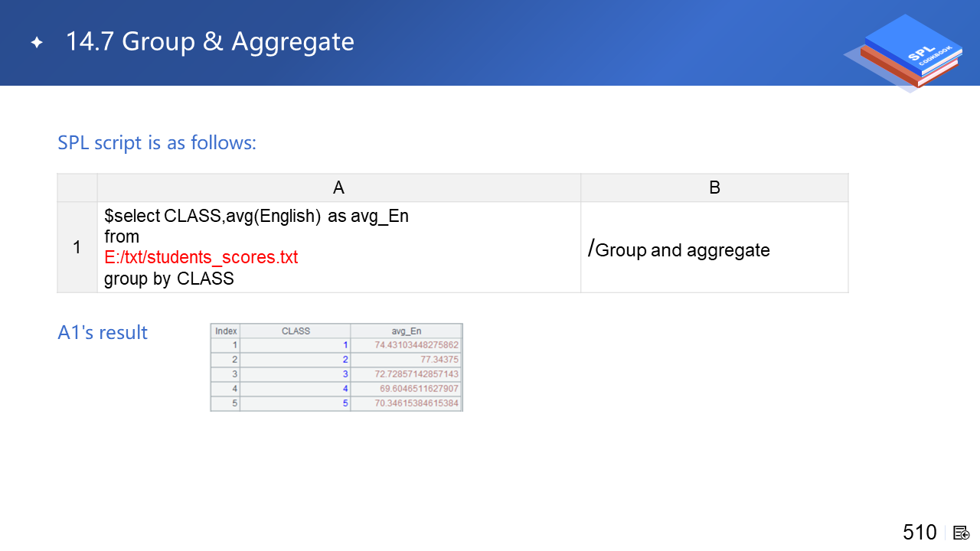
Task: Click the avg_En column header in results
Action: click(x=406, y=331)
